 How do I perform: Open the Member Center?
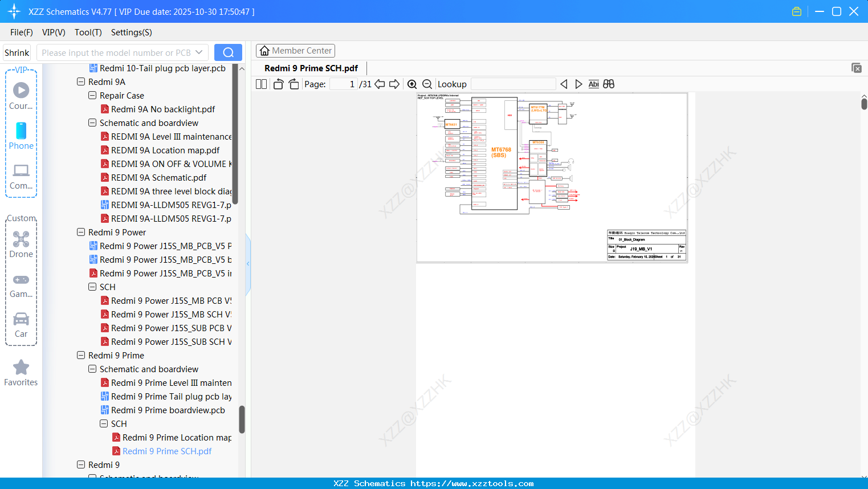[295, 51]
